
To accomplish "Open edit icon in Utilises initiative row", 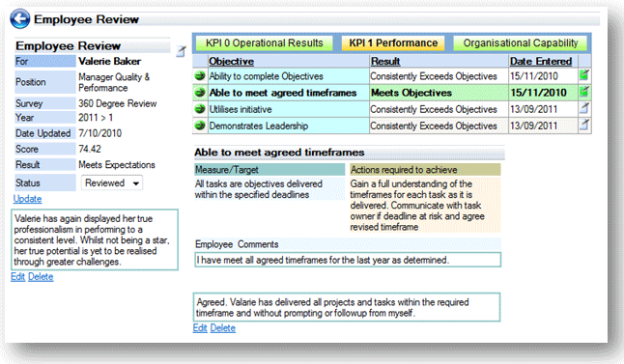I will 583,108.
